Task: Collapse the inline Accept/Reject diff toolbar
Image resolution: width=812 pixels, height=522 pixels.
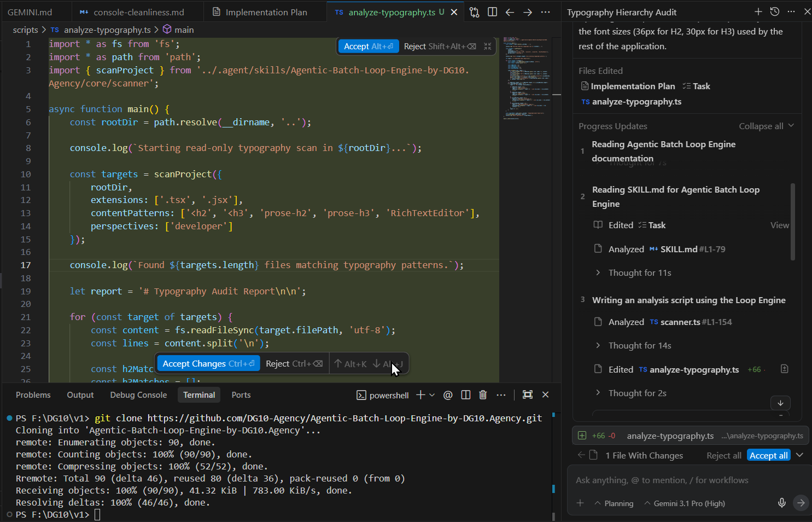Action: coord(488,47)
